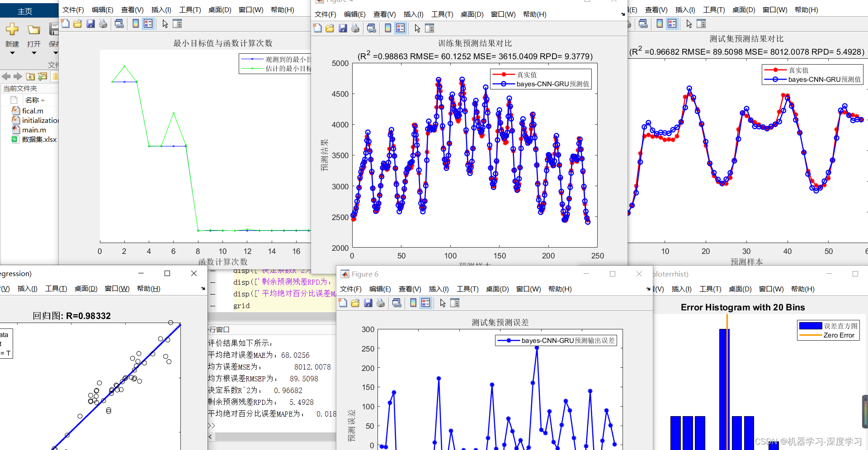
Task: Toggle Insert Legend in Figure 6 toolbar
Action: point(426,303)
